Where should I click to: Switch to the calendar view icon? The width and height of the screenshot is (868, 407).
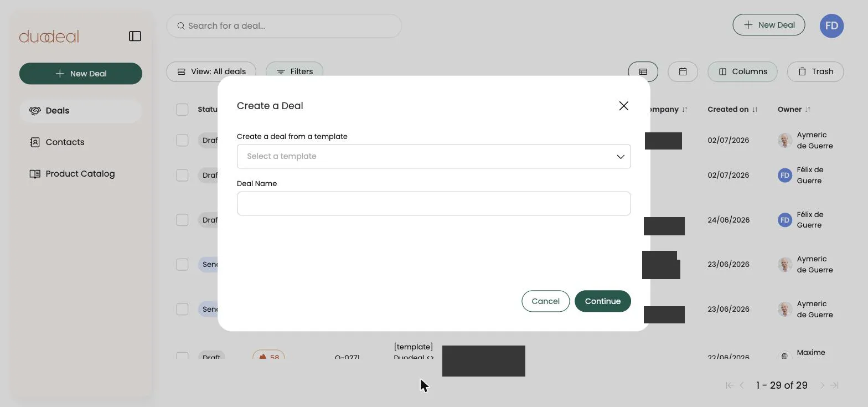[683, 71]
